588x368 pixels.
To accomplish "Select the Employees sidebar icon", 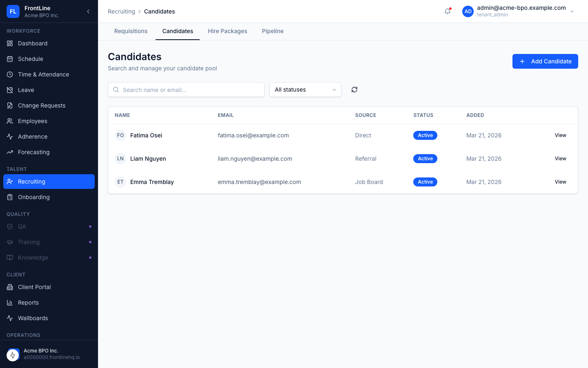I will click(10, 121).
